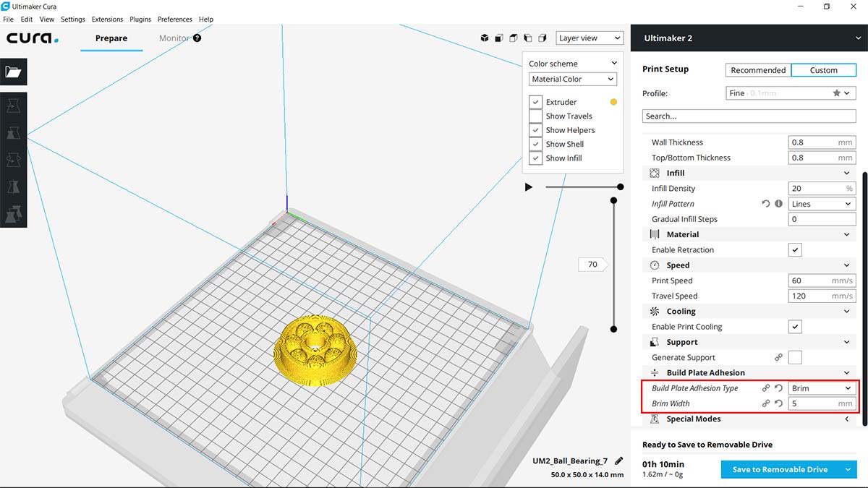This screenshot has width=868, height=488.
Task: Select the Rotate tool in left toolbar
Action: pyautogui.click(x=14, y=160)
